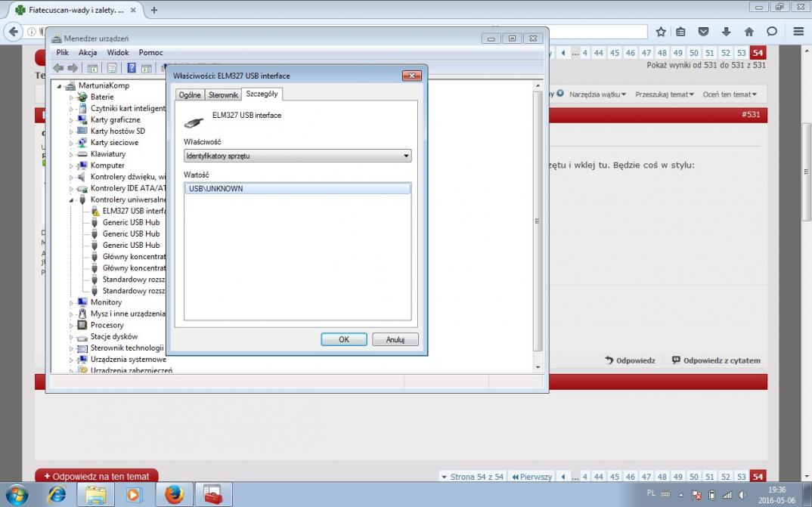Select the Fiatecuscan browser tab
Screen dimensions: 812x507
point(75,10)
